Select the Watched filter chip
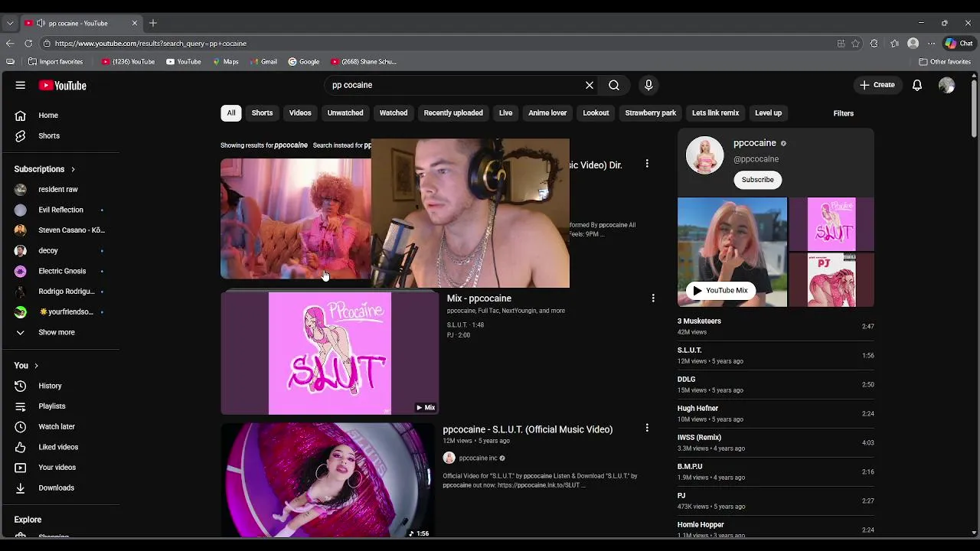The image size is (980, 551). 394,113
